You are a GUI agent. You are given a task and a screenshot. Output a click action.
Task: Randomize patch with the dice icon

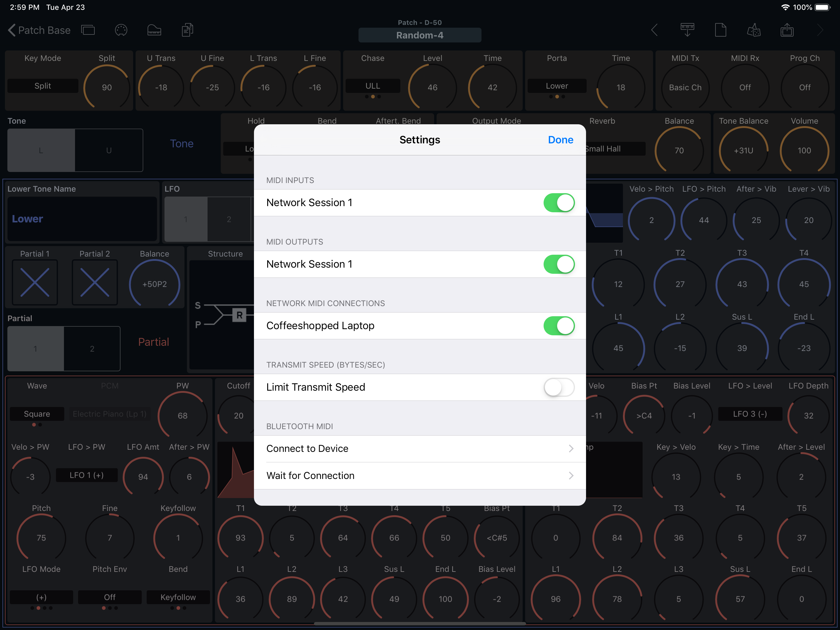pos(753,30)
